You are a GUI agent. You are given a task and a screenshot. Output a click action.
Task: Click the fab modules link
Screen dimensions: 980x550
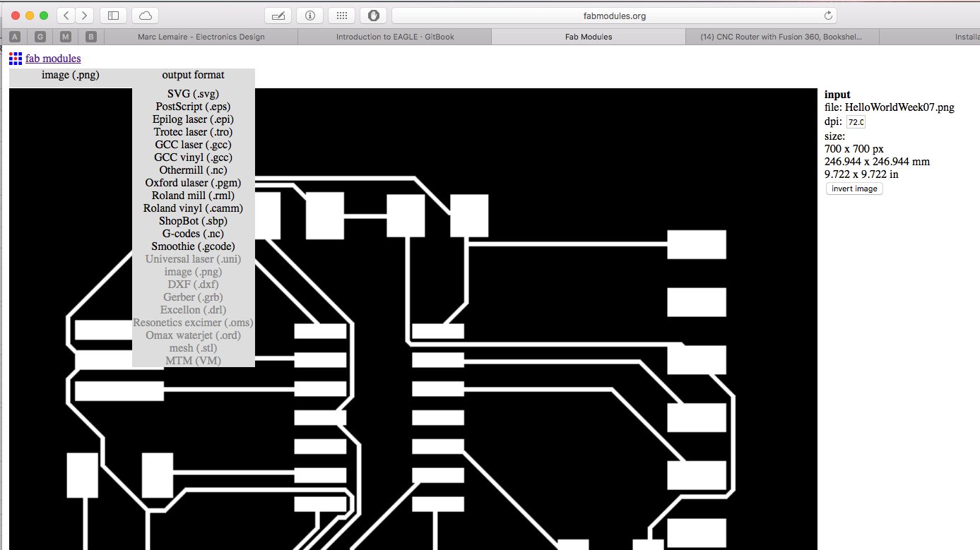(x=53, y=59)
